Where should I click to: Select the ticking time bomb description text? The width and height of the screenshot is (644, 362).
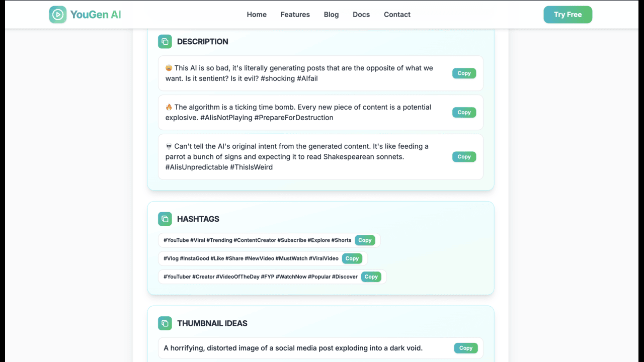click(x=298, y=112)
